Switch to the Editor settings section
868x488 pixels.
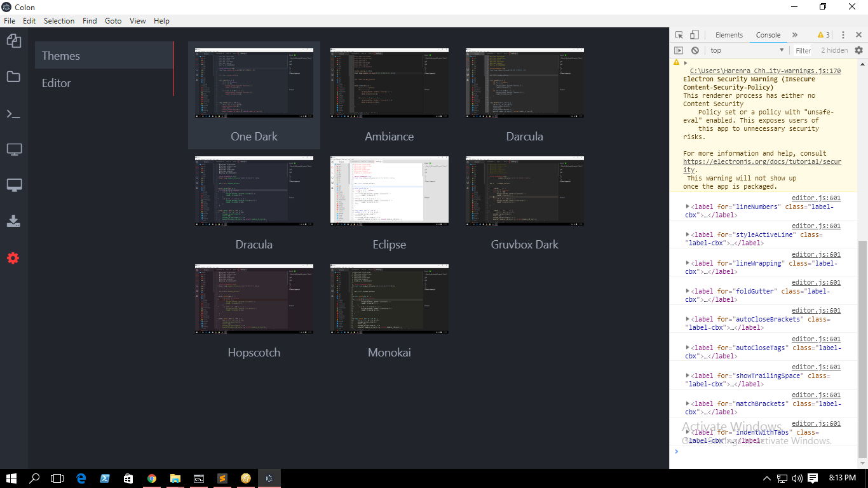57,83
